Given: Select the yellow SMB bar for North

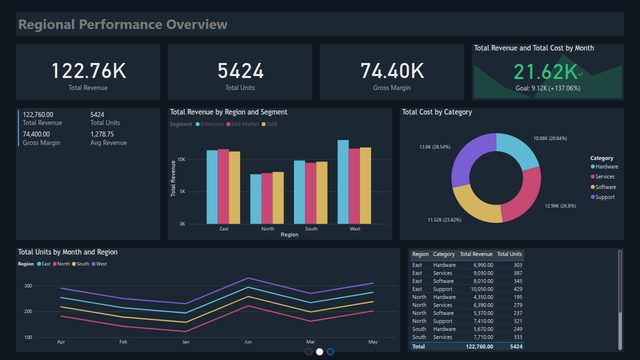Looking at the screenshot, I should (x=278, y=198).
